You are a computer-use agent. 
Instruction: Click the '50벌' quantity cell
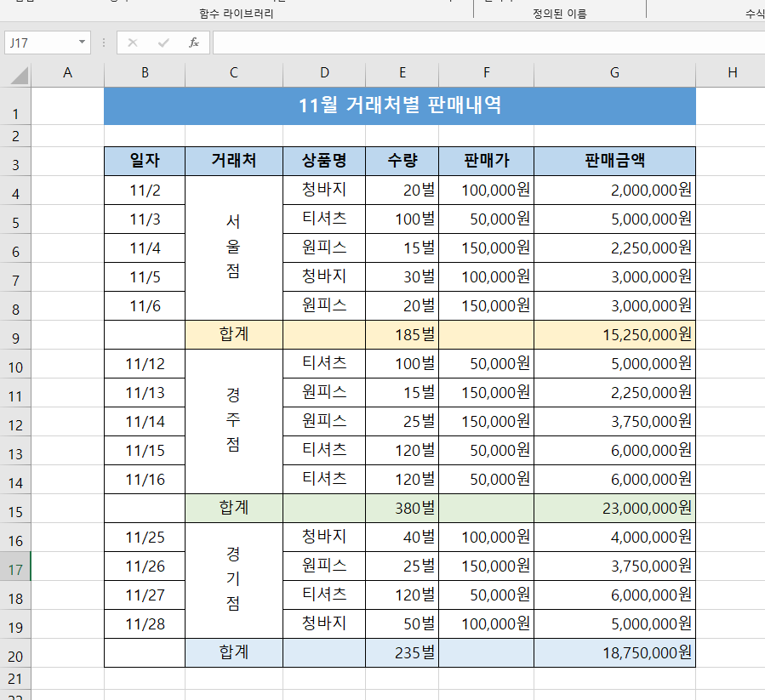(x=402, y=624)
